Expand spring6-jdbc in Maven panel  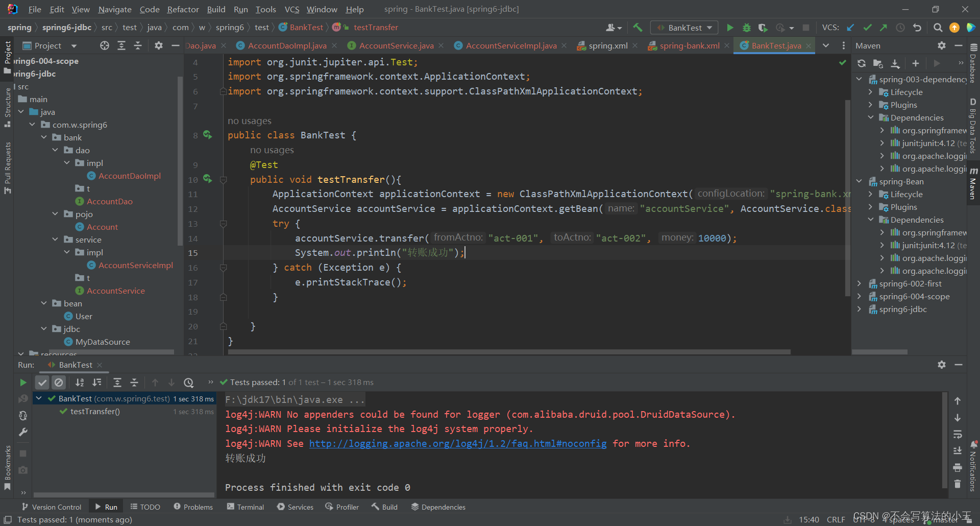coord(859,309)
